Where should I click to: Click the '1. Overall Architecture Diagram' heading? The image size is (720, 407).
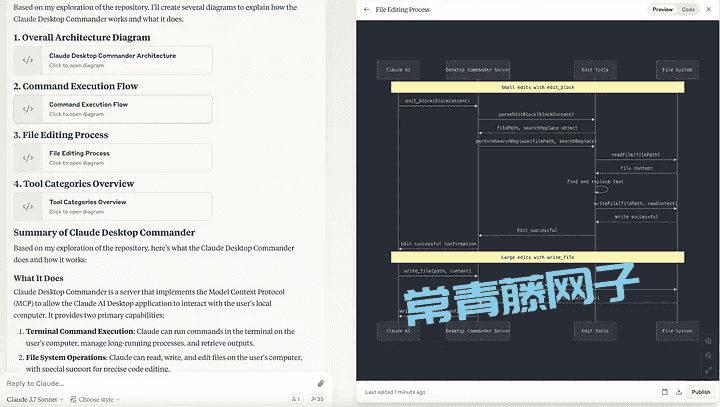click(82, 37)
